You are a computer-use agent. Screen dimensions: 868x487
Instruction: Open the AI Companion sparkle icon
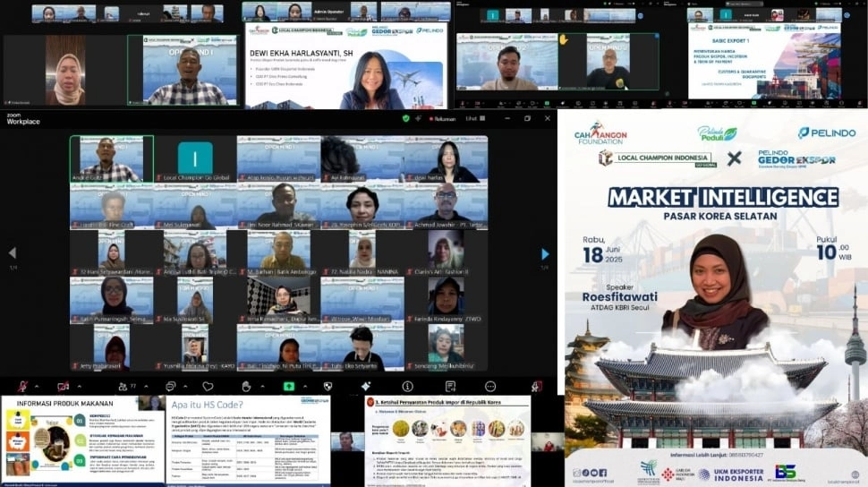pos(367,386)
